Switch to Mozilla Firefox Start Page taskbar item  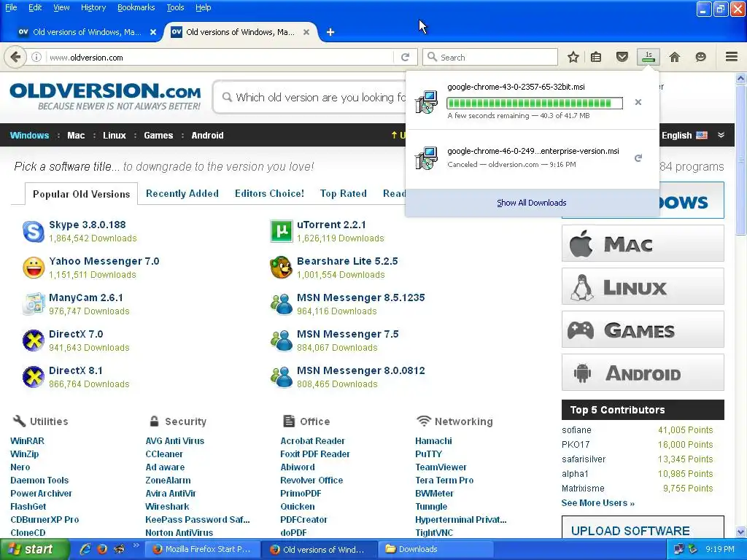click(x=203, y=549)
